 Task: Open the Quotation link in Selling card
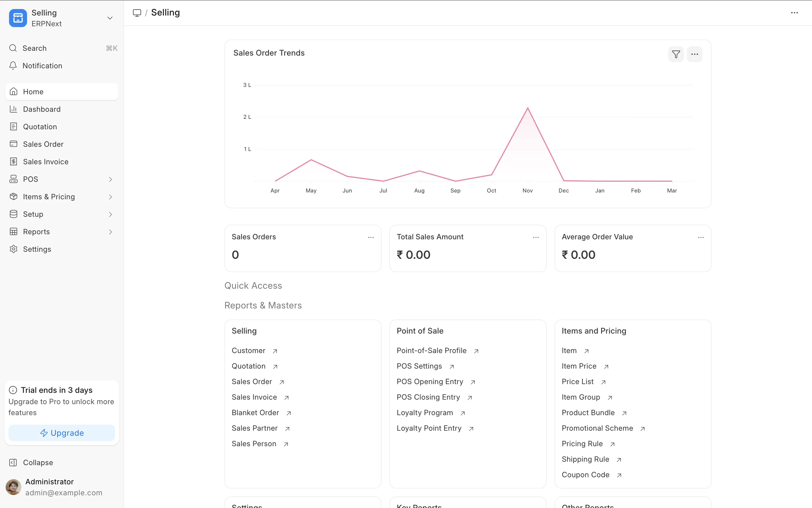[x=248, y=366]
